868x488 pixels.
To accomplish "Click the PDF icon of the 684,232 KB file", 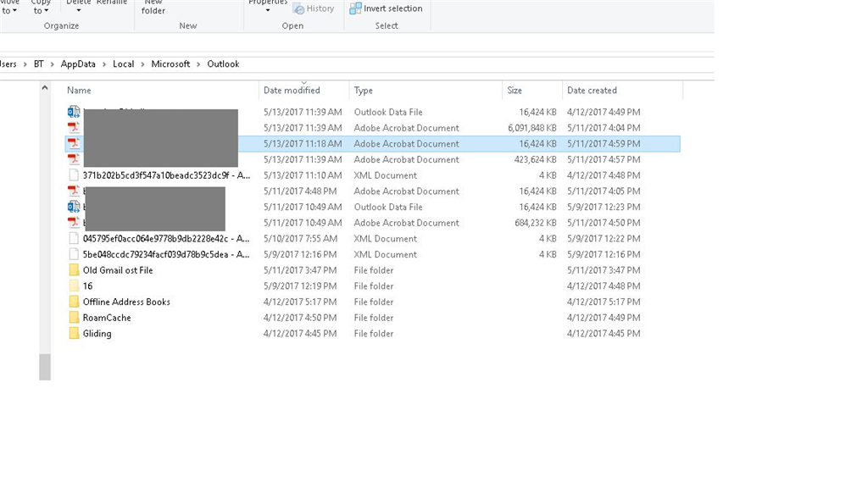I will coord(74,223).
